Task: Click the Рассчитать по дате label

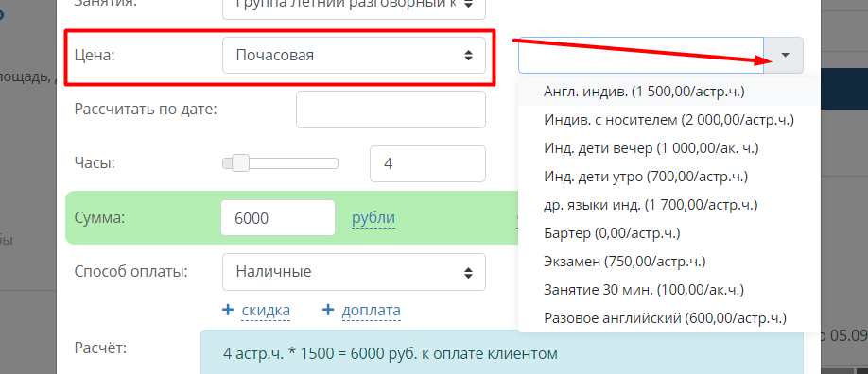Action: click(x=146, y=109)
